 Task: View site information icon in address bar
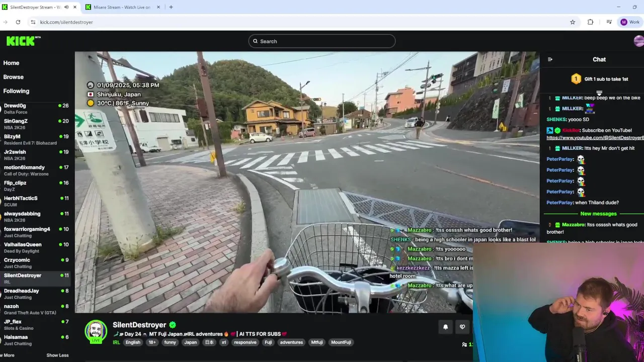point(33,22)
